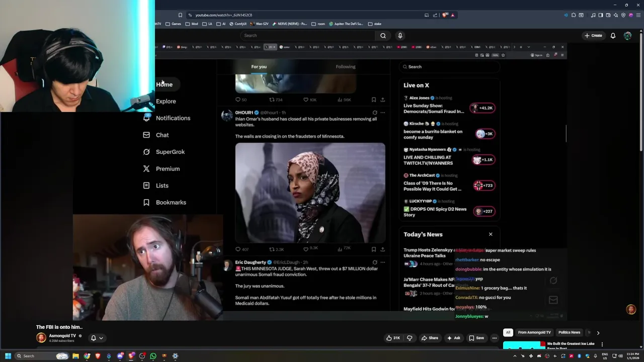Select the Politics News chip
644x362 pixels.
coord(569,332)
